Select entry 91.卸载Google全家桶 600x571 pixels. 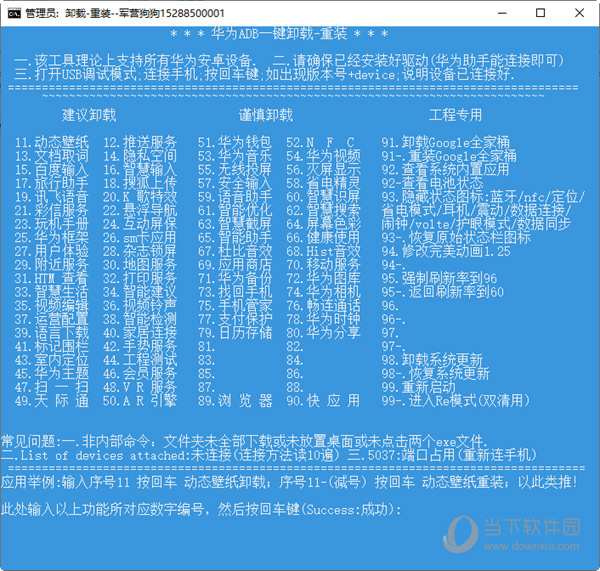[x=445, y=142]
